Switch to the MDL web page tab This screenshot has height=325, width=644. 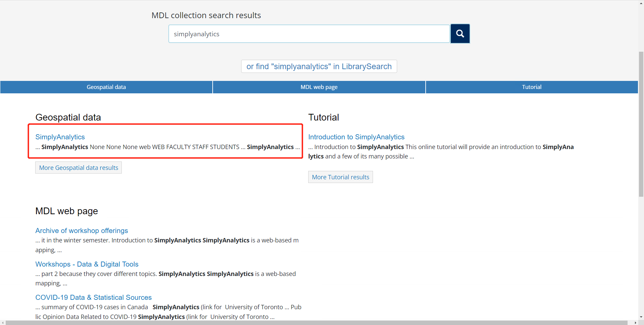[319, 87]
